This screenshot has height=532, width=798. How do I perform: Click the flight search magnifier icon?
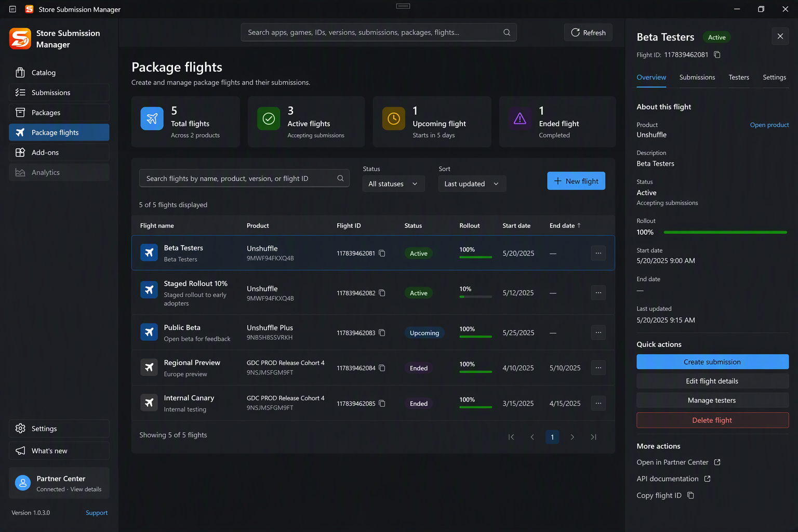pos(340,178)
